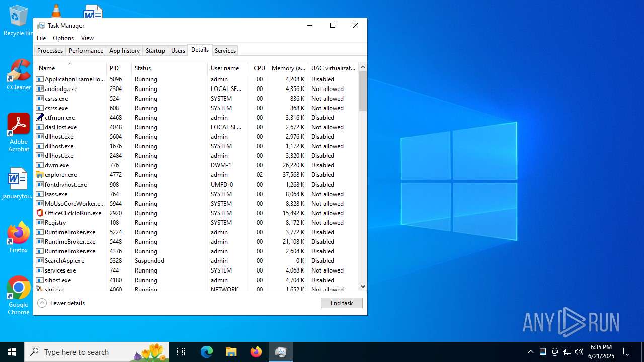Select the ApplicationFrameHo... process row

point(196,79)
